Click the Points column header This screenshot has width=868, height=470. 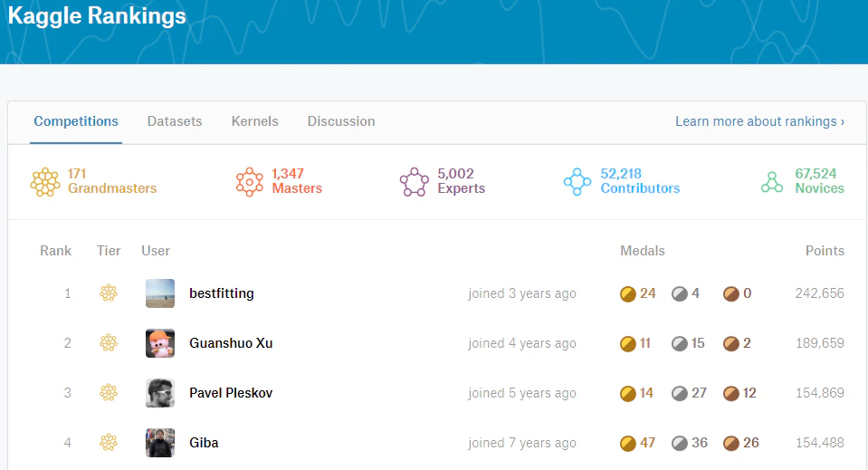[x=825, y=251]
